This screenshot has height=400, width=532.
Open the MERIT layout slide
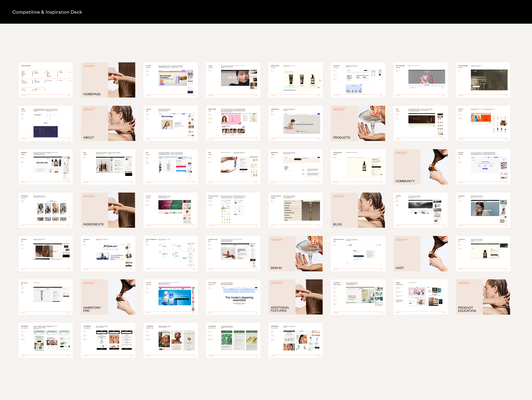click(x=233, y=80)
